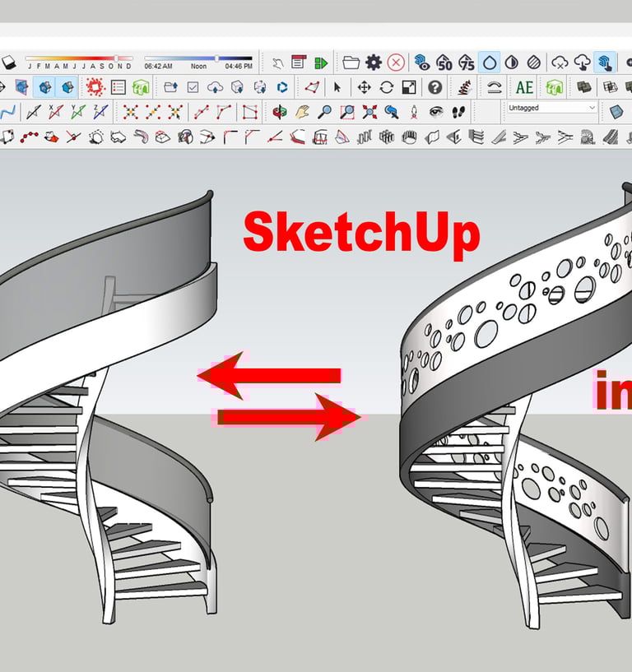Select the Pan hand tool
This screenshot has height=672, width=632.
click(302, 113)
